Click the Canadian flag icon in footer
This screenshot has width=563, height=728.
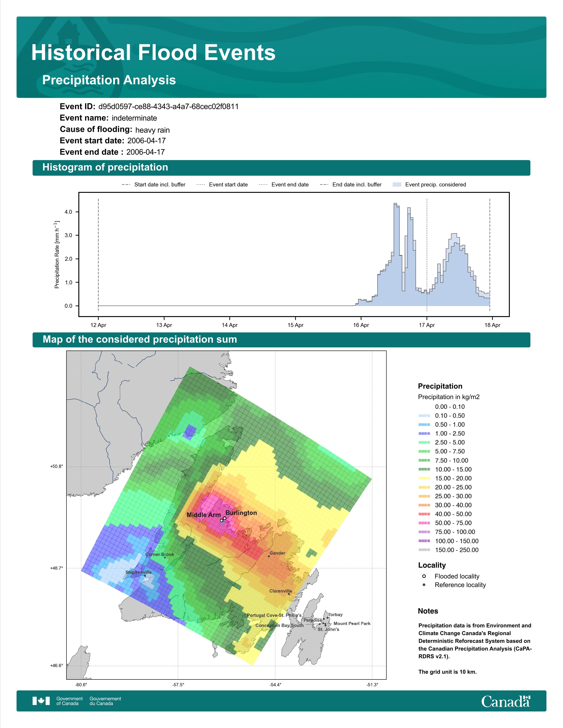pyautogui.click(x=41, y=701)
